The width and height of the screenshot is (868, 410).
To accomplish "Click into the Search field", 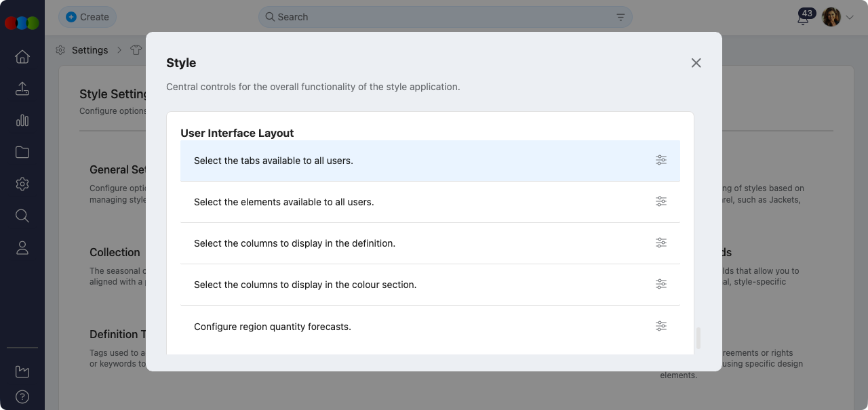I will (441, 17).
